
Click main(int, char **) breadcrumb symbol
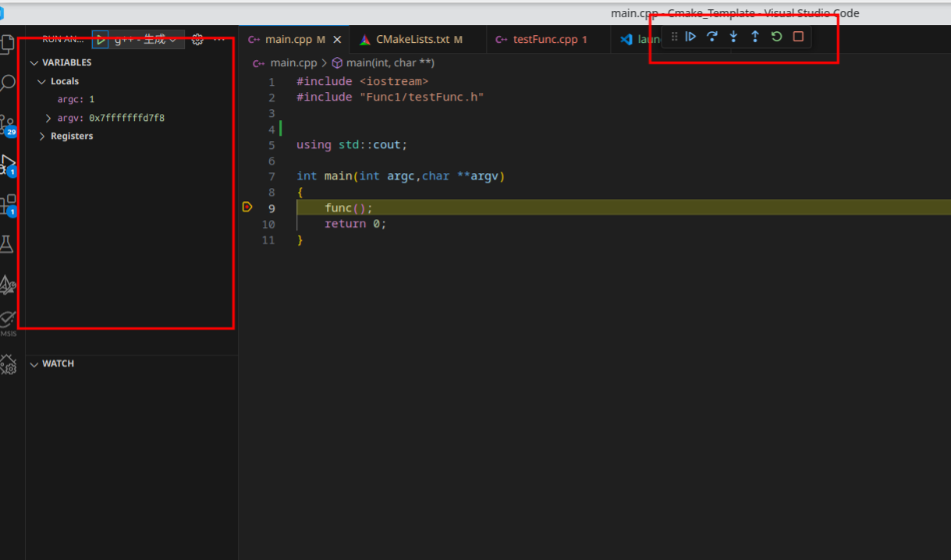(x=390, y=62)
